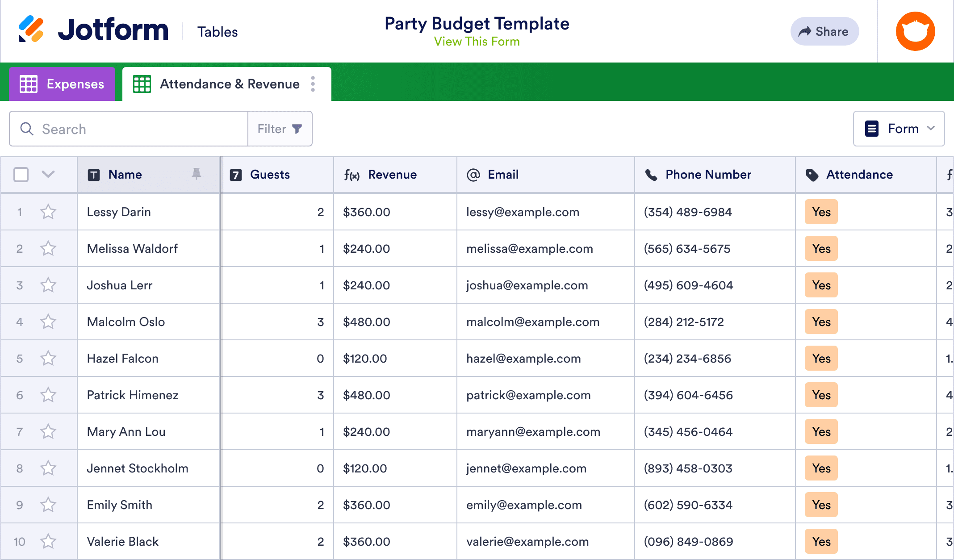Click the pin icon in Name column
The width and height of the screenshot is (954, 560).
196,174
